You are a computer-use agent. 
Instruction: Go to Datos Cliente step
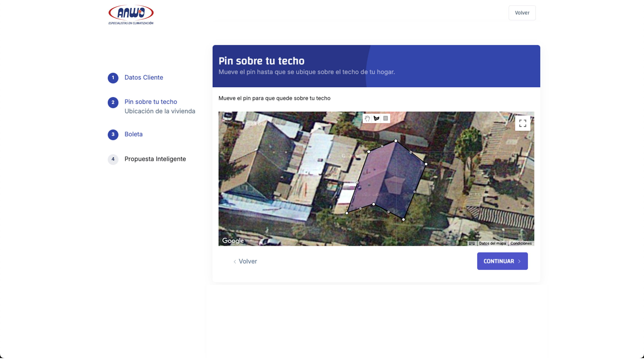pyautogui.click(x=144, y=78)
